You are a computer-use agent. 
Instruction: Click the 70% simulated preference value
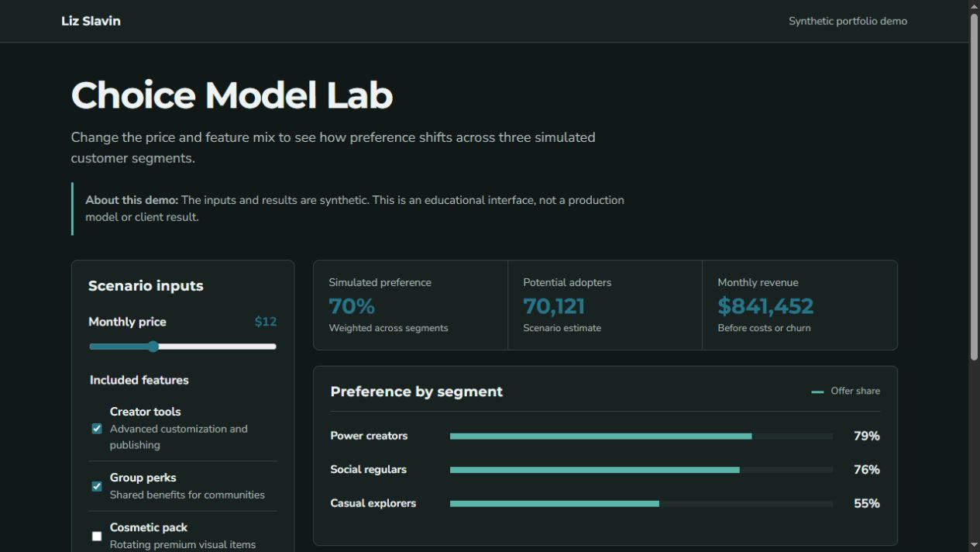[x=352, y=306]
